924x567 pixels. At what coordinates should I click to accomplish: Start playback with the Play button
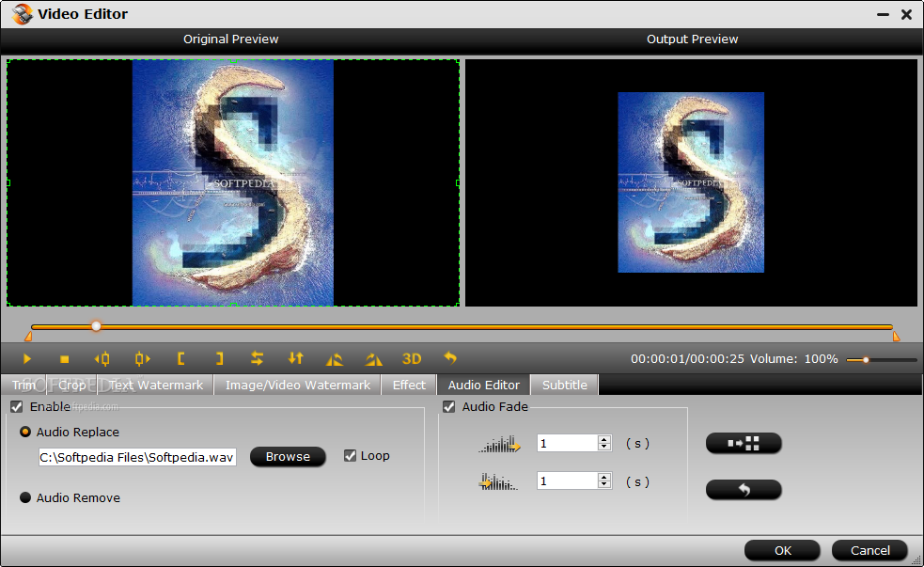[x=27, y=358]
